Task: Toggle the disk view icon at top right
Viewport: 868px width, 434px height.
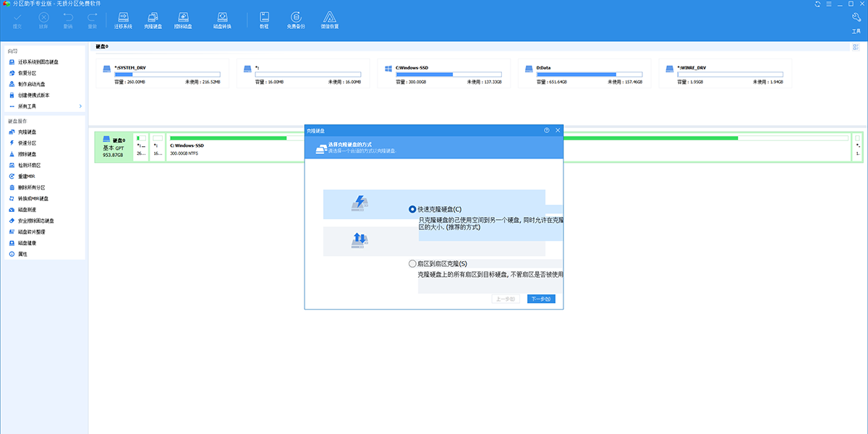Action: (855, 47)
